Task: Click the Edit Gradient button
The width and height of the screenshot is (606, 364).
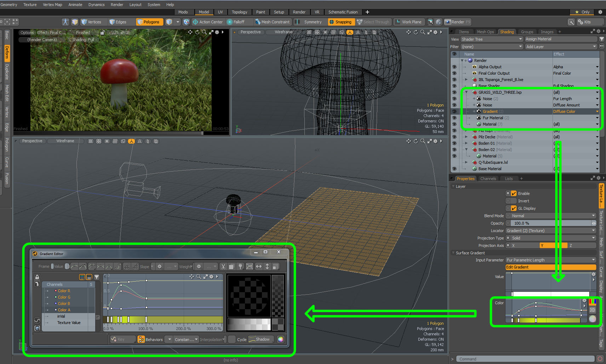Action: [x=550, y=267]
